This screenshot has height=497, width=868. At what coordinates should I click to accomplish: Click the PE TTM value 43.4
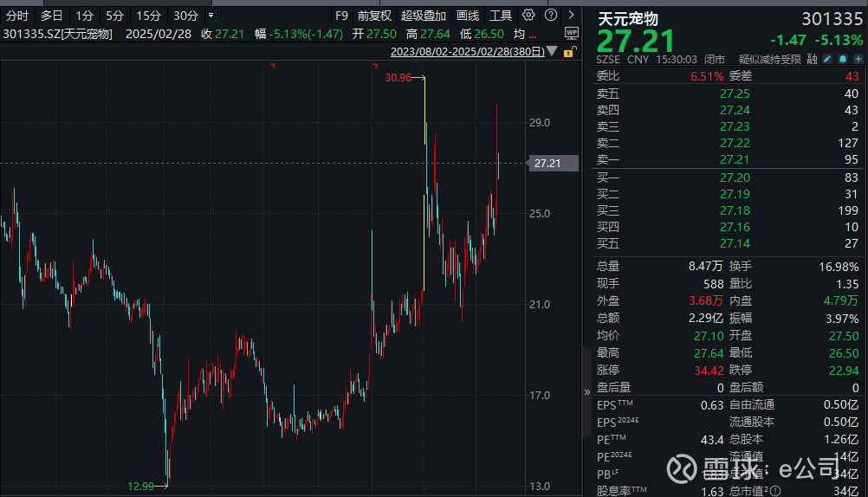pos(712,440)
